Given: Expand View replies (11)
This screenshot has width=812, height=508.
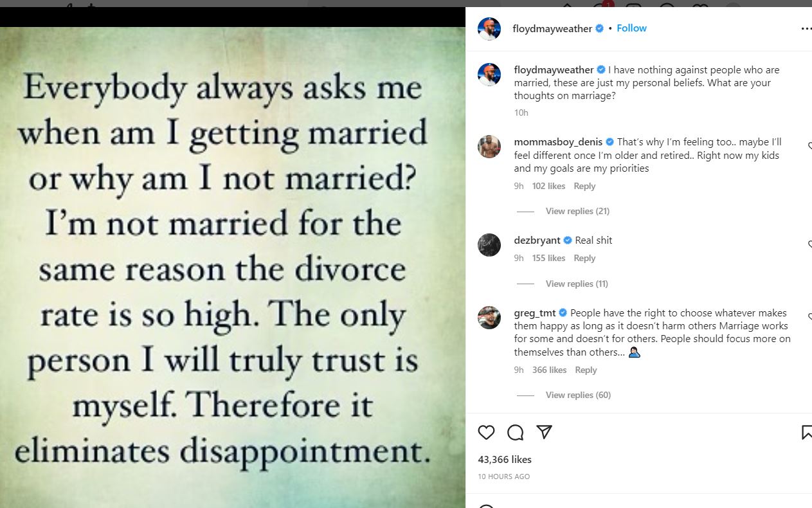Looking at the screenshot, I should (x=577, y=284).
